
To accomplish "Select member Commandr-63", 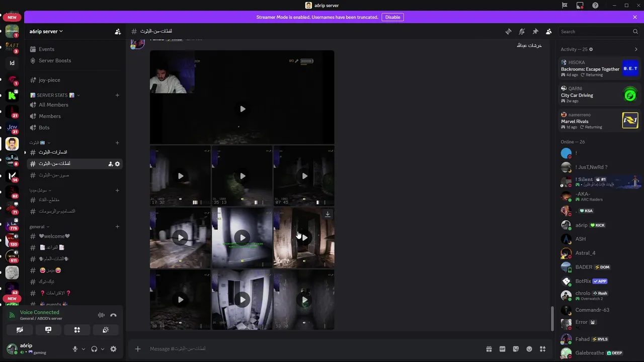I will (x=600, y=310).
